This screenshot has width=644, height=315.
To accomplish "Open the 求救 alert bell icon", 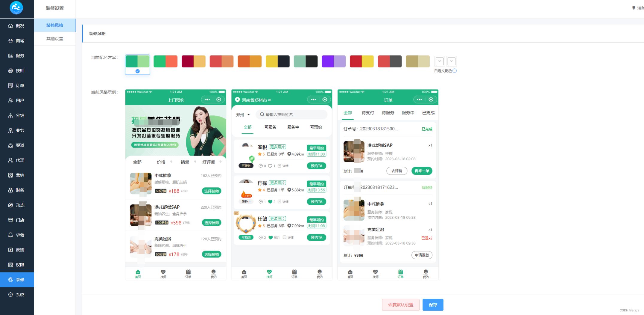I will tap(10, 235).
